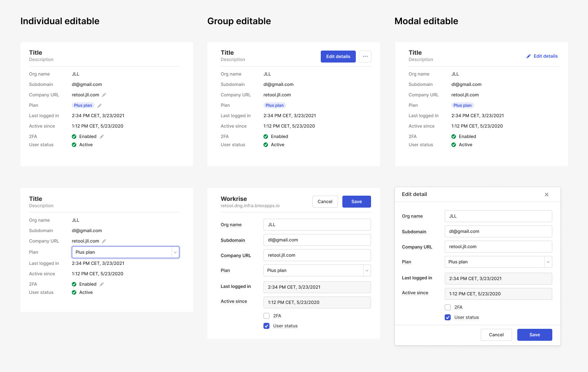Tick the 2FA checkbox in the Workrise form
This screenshot has height=372, width=588.
(266, 316)
